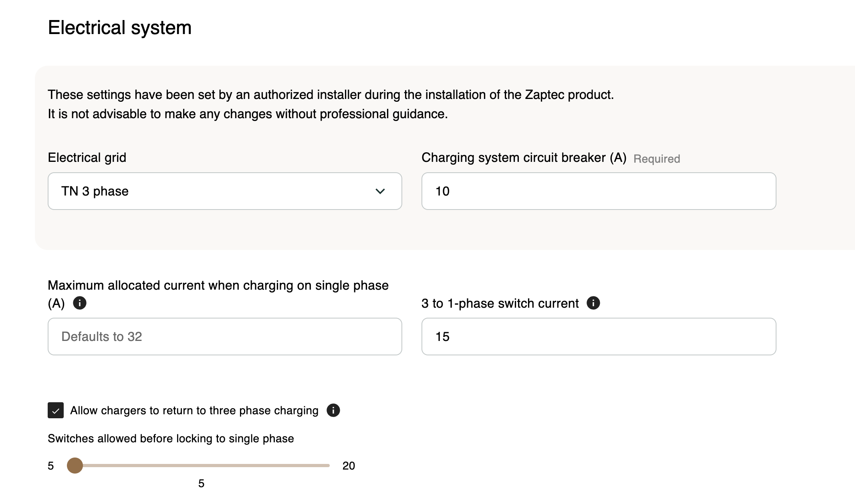Click '3 to 1-phase switch current' label text
This screenshot has width=855, height=504.
pyautogui.click(x=500, y=303)
